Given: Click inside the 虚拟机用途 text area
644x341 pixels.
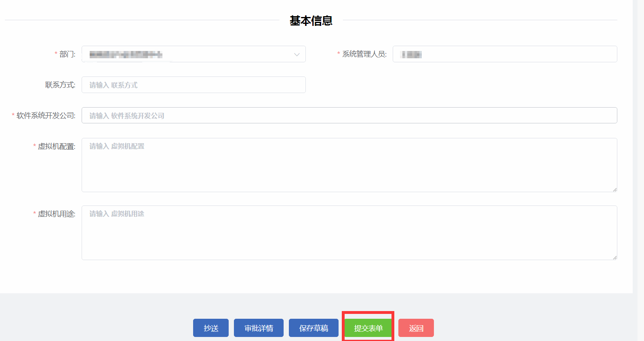Looking at the screenshot, I should [x=349, y=233].
